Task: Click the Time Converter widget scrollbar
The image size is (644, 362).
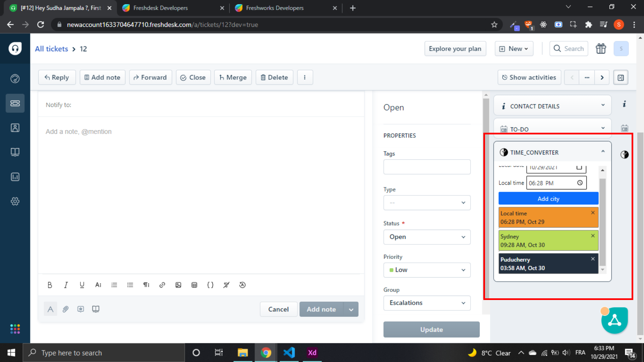Action: pyautogui.click(x=602, y=221)
